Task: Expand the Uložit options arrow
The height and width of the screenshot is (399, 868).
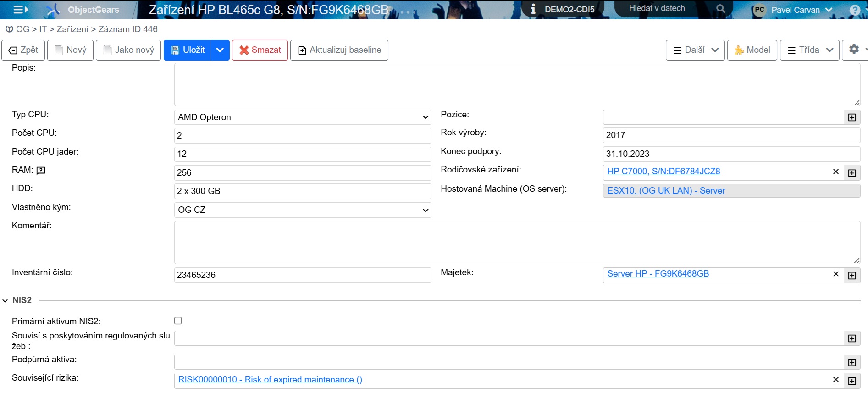Action: coord(220,50)
